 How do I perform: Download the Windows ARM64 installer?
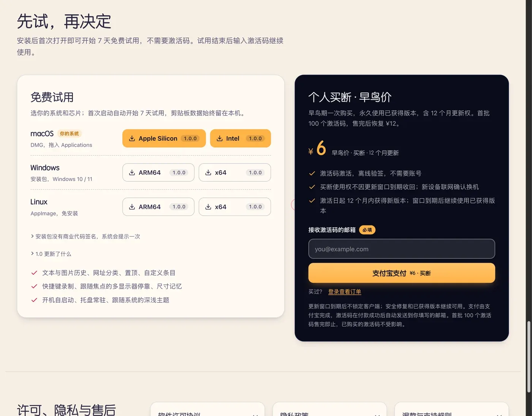[158, 173]
